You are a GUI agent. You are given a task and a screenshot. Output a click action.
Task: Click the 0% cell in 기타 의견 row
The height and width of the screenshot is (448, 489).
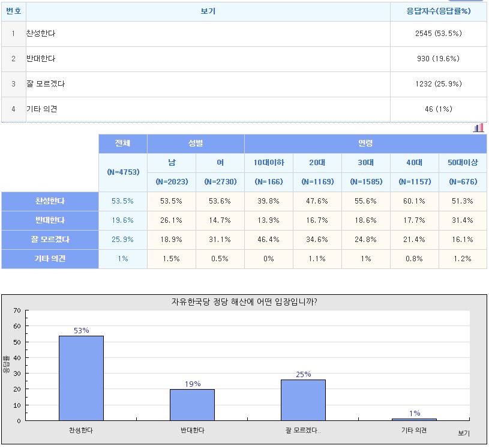[x=269, y=259]
